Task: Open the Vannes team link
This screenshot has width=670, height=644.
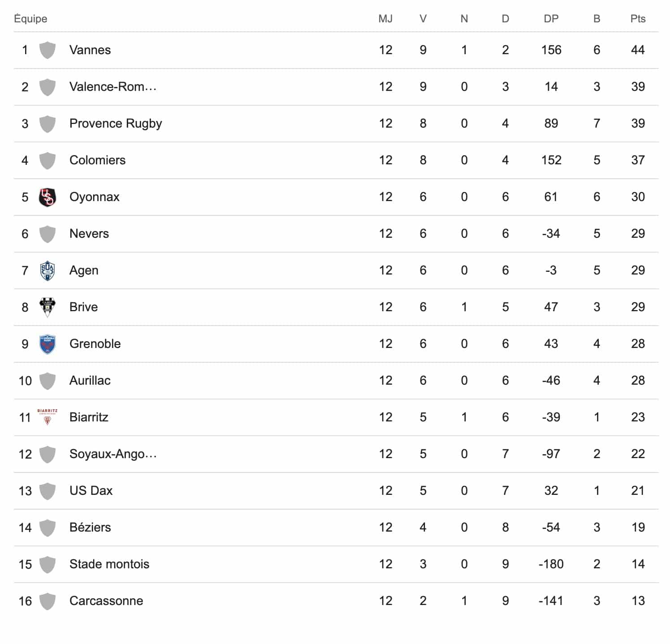Action: pyautogui.click(x=90, y=50)
